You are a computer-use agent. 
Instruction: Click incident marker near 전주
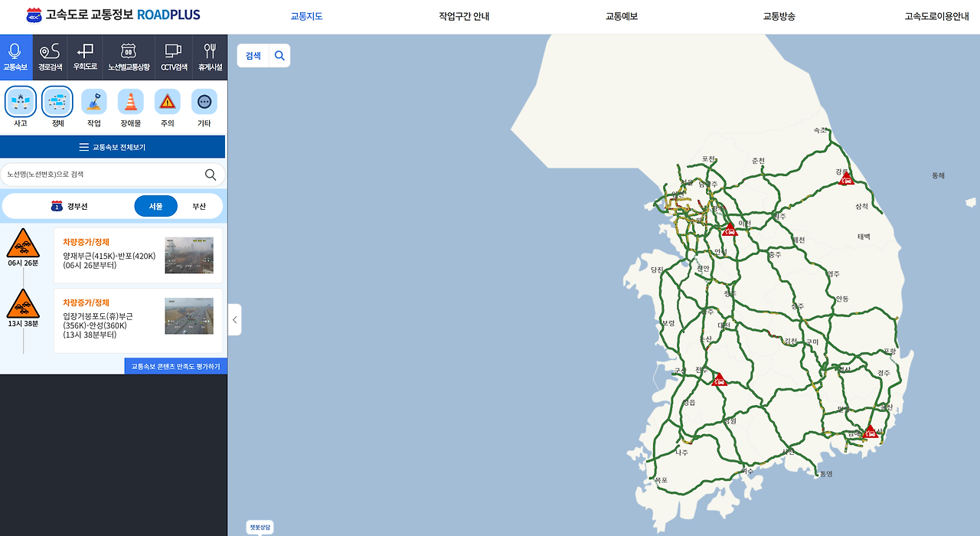tap(719, 379)
